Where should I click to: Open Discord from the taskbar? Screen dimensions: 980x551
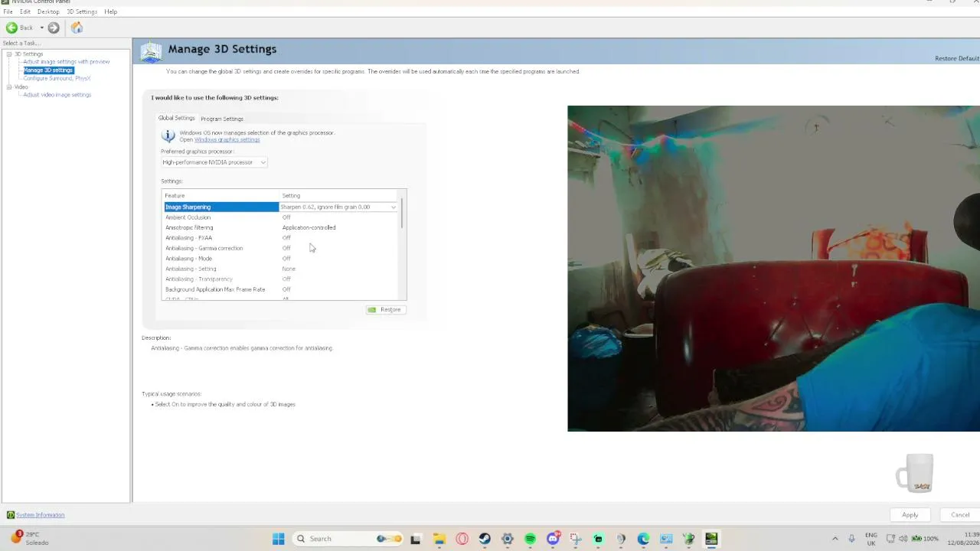pyautogui.click(x=553, y=539)
